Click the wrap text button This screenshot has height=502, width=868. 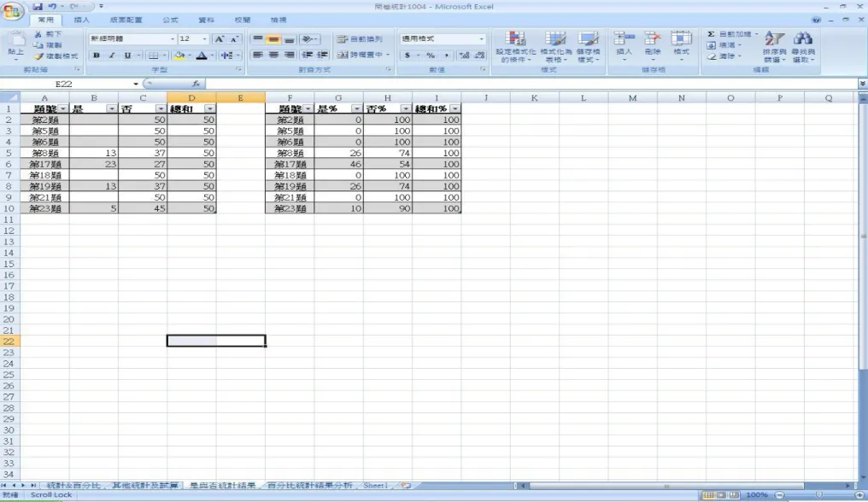click(x=360, y=38)
